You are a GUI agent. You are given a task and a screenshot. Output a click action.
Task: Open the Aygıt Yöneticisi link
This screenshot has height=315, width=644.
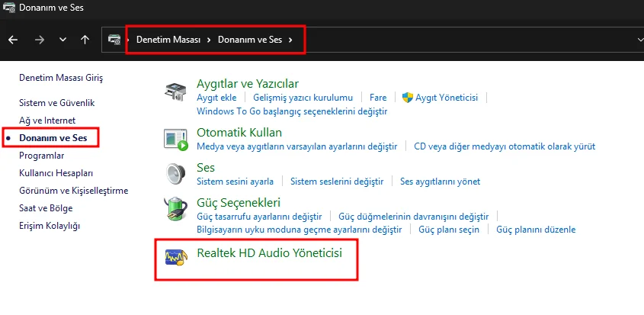point(447,98)
